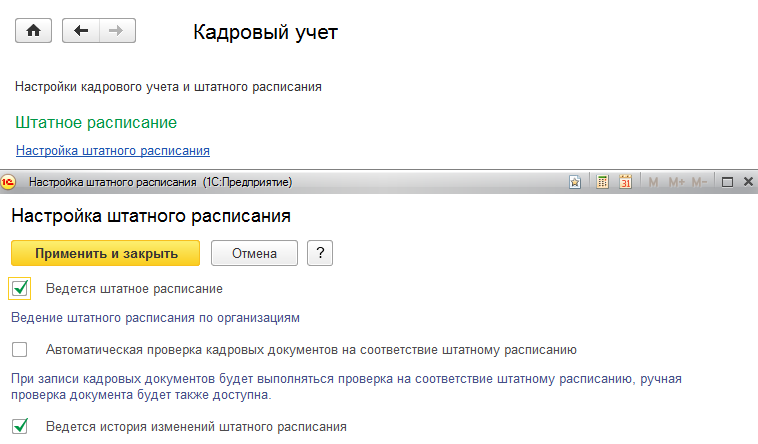The width and height of the screenshot is (758, 444).
Task: Enable 'Автоматическая проверка кадровых документов' checkbox
Action: click(20, 350)
